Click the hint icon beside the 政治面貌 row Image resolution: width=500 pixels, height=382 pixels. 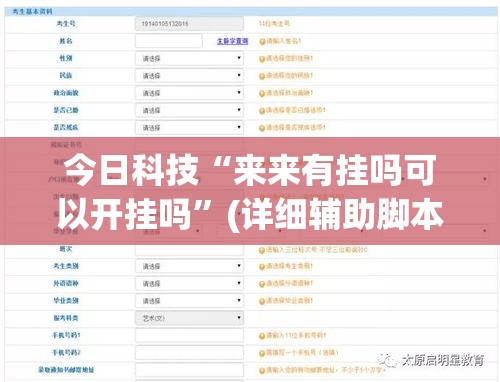[x=262, y=94]
